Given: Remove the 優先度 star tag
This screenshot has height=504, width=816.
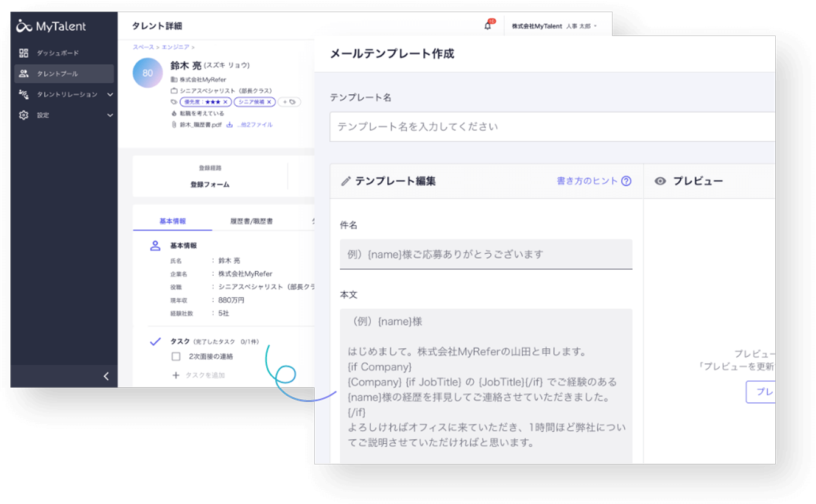Looking at the screenshot, I should pyautogui.click(x=225, y=102).
